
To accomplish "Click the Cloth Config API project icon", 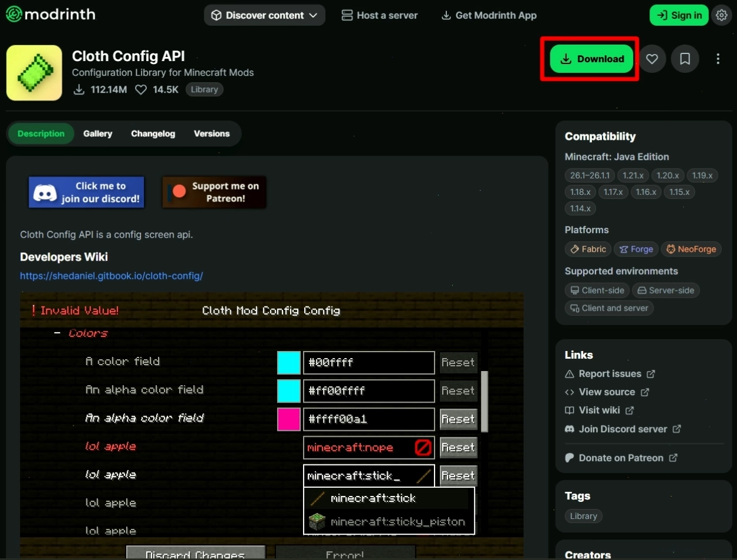I will [34, 73].
